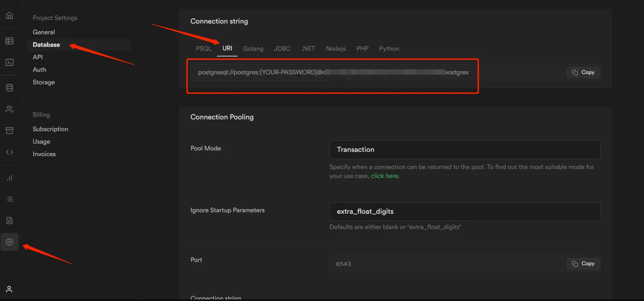Open the Project Settings gear icon
The image size is (644, 301).
coord(9,242)
